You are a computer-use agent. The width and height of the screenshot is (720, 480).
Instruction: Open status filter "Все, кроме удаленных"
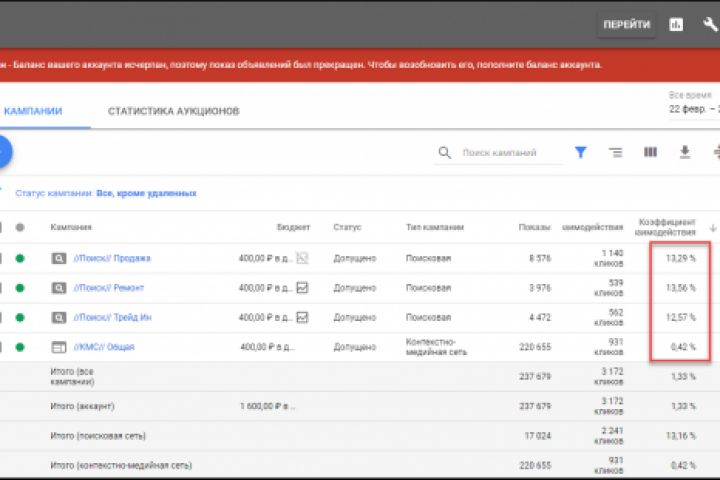146,193
